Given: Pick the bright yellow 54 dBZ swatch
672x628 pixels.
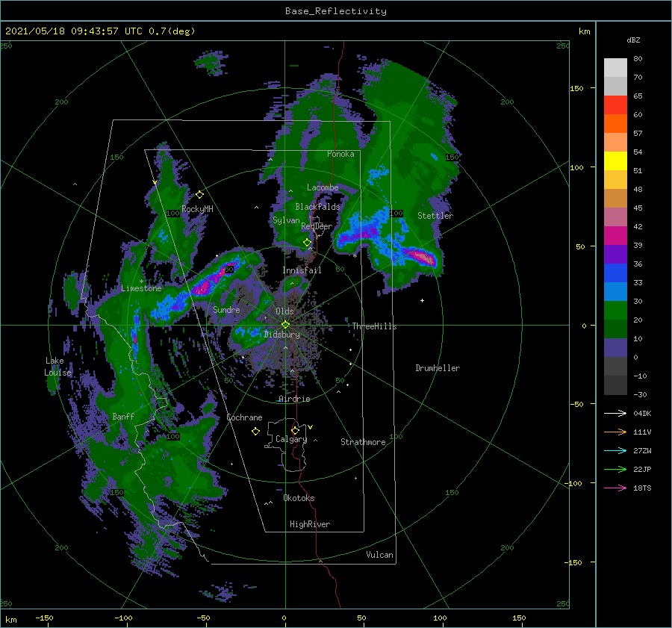Looking at the screenshot, I should (615, 161).
